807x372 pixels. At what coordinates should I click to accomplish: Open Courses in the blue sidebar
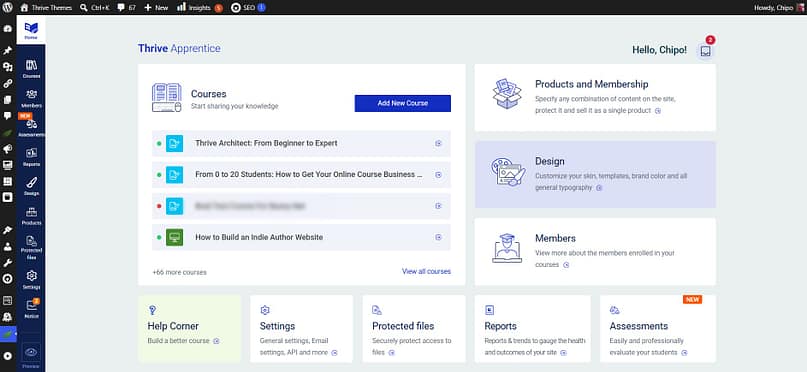point(31,68)
